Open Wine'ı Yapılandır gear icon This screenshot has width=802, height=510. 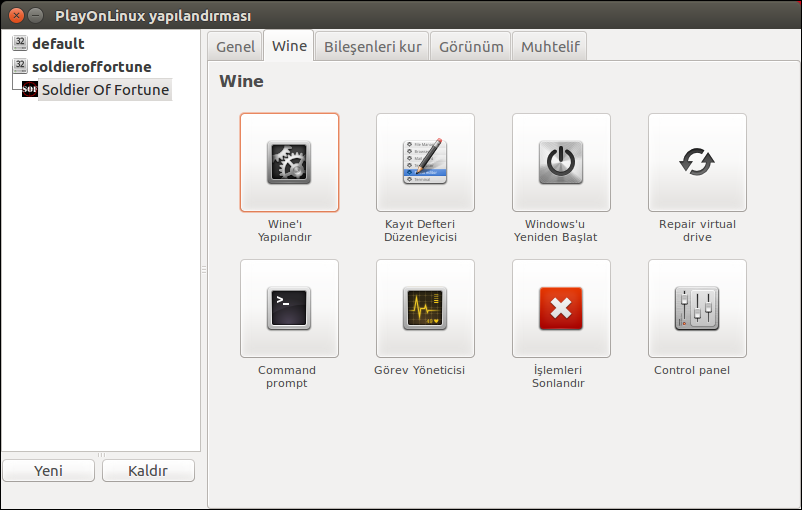pos(289,163)
